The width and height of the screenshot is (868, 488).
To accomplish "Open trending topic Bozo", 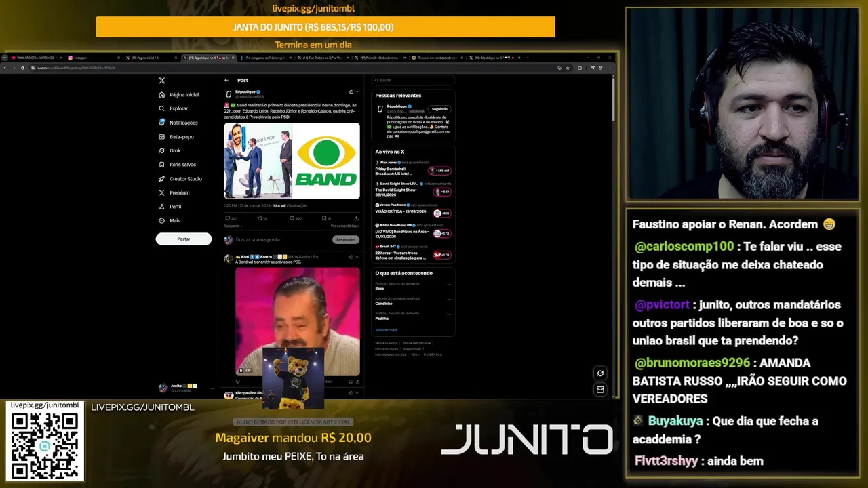I will pos(380,288).
